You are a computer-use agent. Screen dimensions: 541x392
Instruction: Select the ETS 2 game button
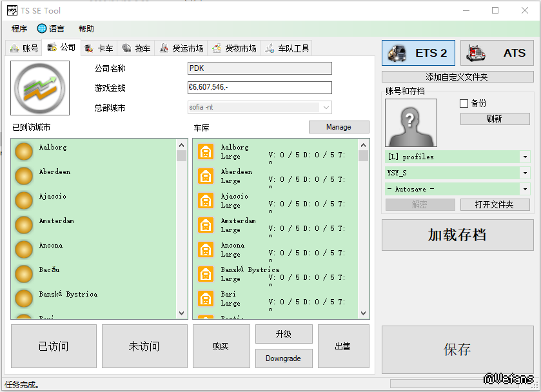(x=418, y=53)
